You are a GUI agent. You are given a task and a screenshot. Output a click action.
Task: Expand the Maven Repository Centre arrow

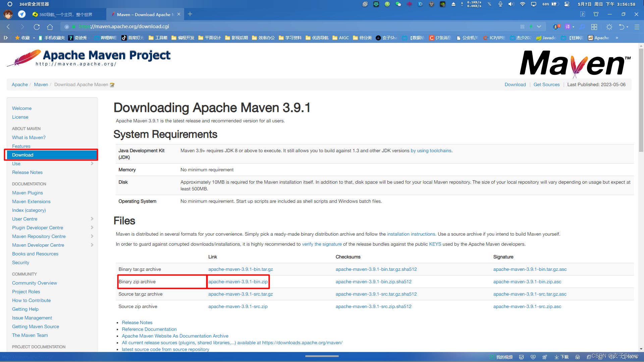pyautogui.click(x=92, y=236)
